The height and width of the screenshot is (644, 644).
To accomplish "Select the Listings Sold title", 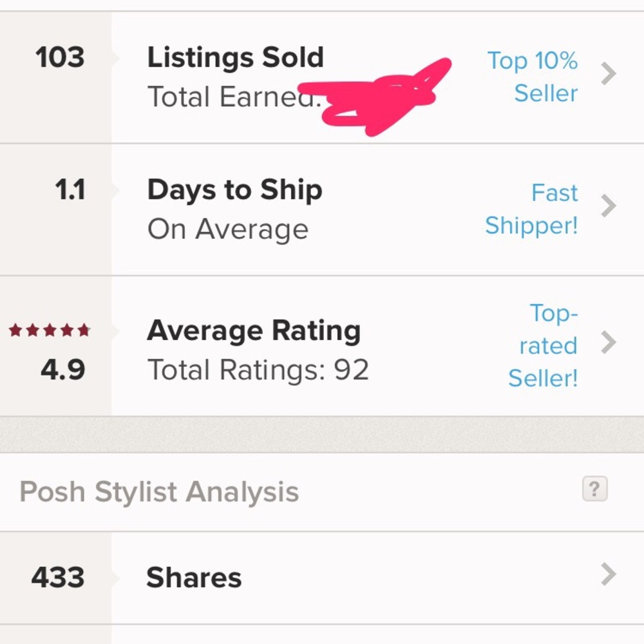I will pos(235,58).
